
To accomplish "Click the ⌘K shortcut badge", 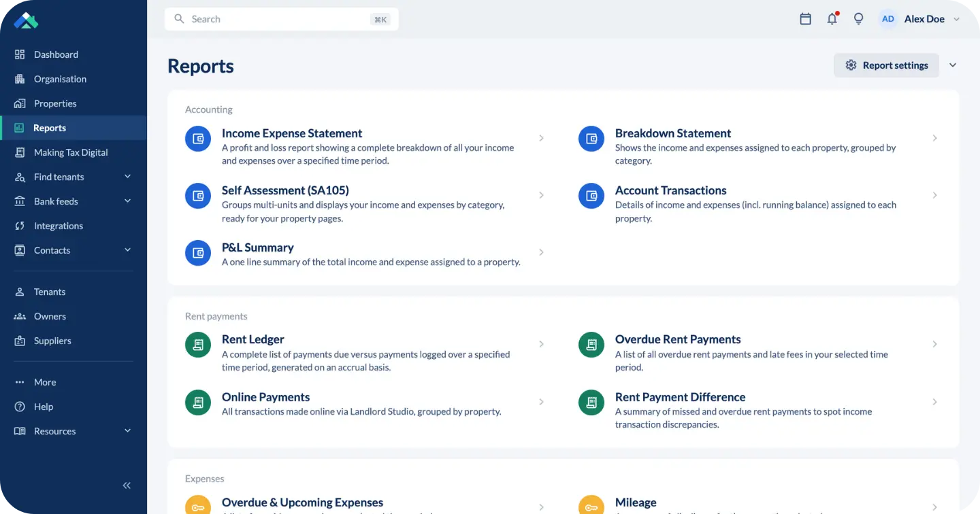I will [x=380, y=19].
